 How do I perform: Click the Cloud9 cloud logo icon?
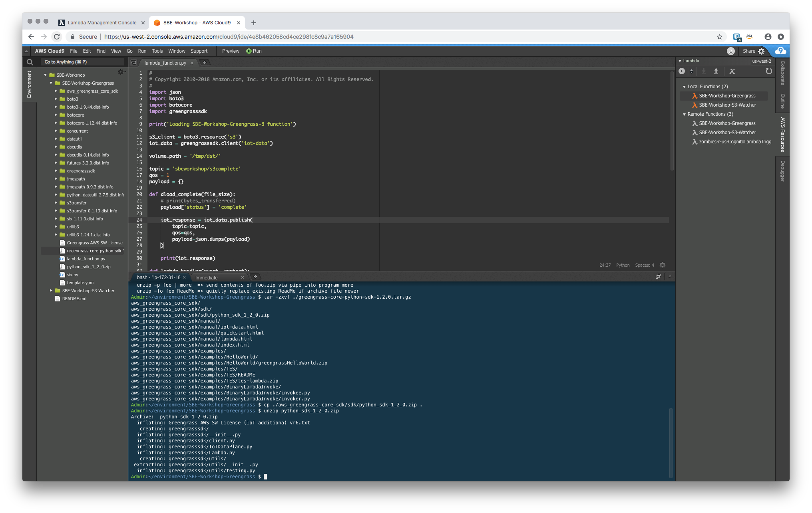(x=780, y=51)
